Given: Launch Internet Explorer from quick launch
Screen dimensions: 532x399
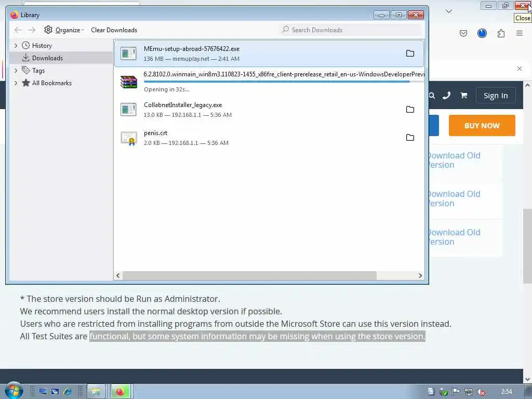Looking at the screenshot, I should point(68,392).
